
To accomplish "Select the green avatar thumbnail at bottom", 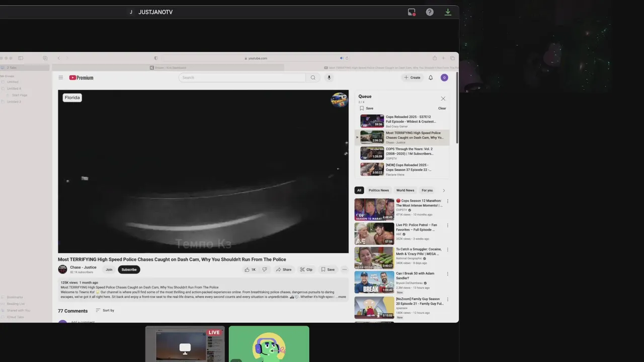I will tap(269, 344).
